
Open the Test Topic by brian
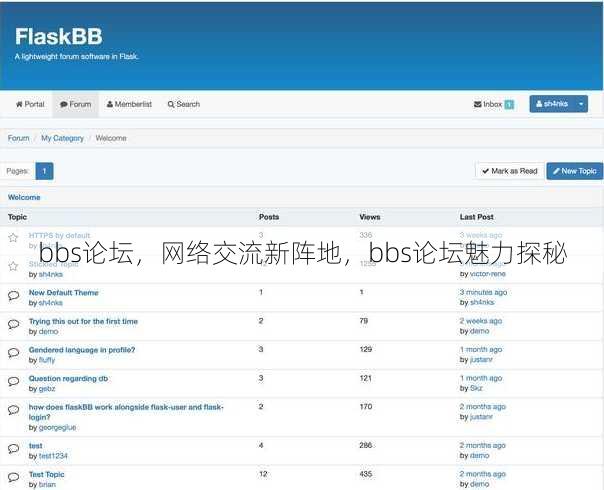(x=47, y=474)
